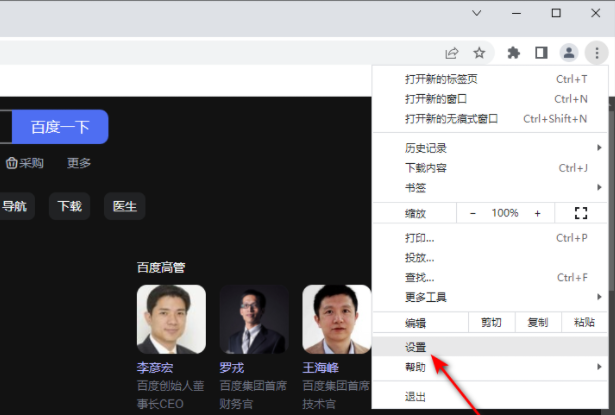Expand the 帮助 submenu
615x415 pixels.
(x=489, y=367)
